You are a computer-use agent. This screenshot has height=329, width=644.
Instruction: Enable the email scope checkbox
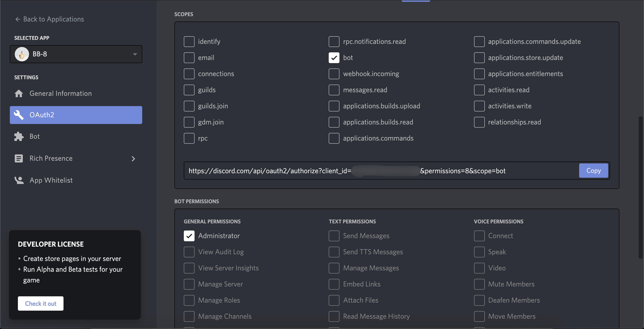[189, 58]
